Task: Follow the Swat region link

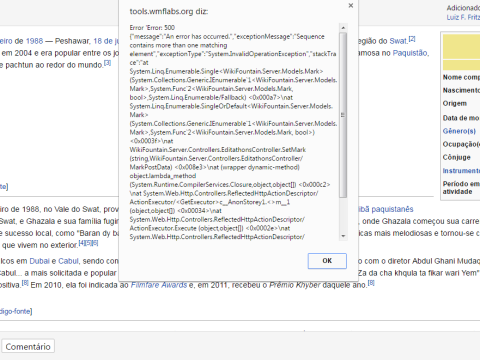Action: (398, 41)
